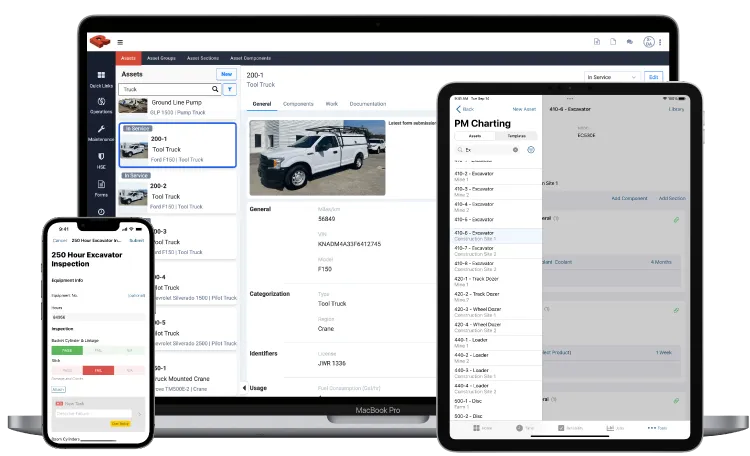Tap the Tools dots icon on tablet

652,428
